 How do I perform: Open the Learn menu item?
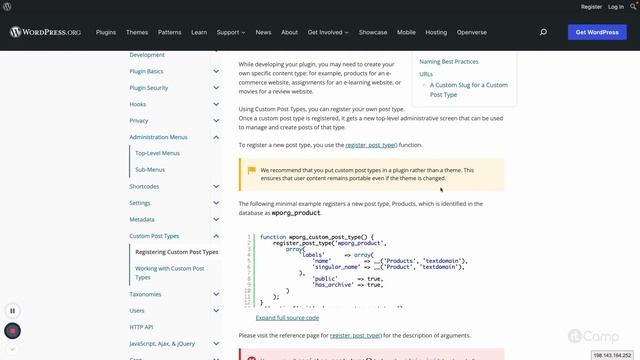[x=199, y=32]
